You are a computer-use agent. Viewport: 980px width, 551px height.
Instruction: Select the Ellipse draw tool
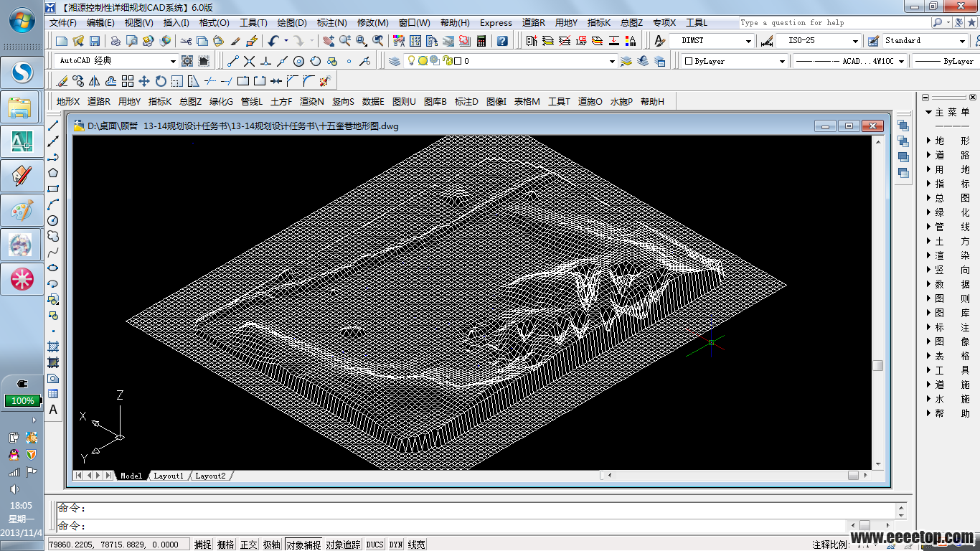point(53,268)
